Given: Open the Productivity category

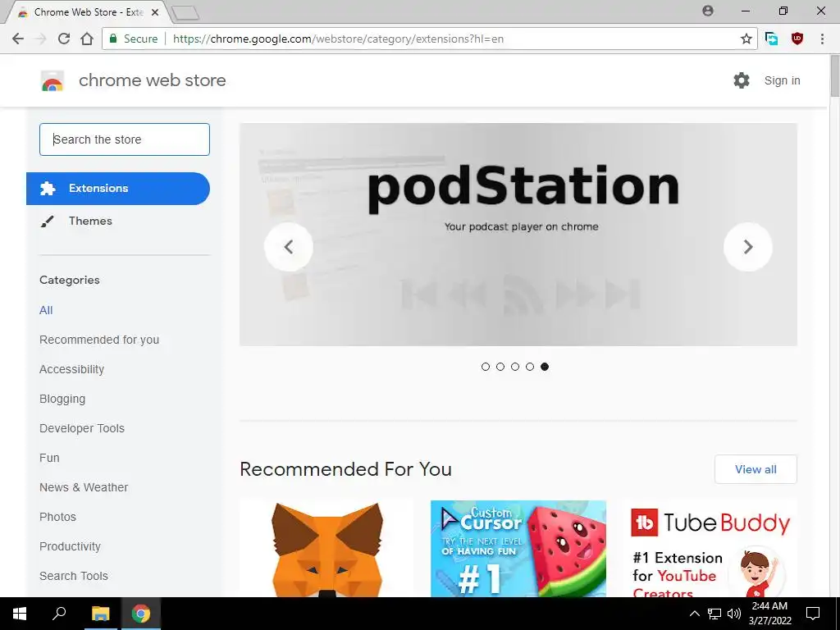Looking at the screenshot, I should click(x=71, y=546).
